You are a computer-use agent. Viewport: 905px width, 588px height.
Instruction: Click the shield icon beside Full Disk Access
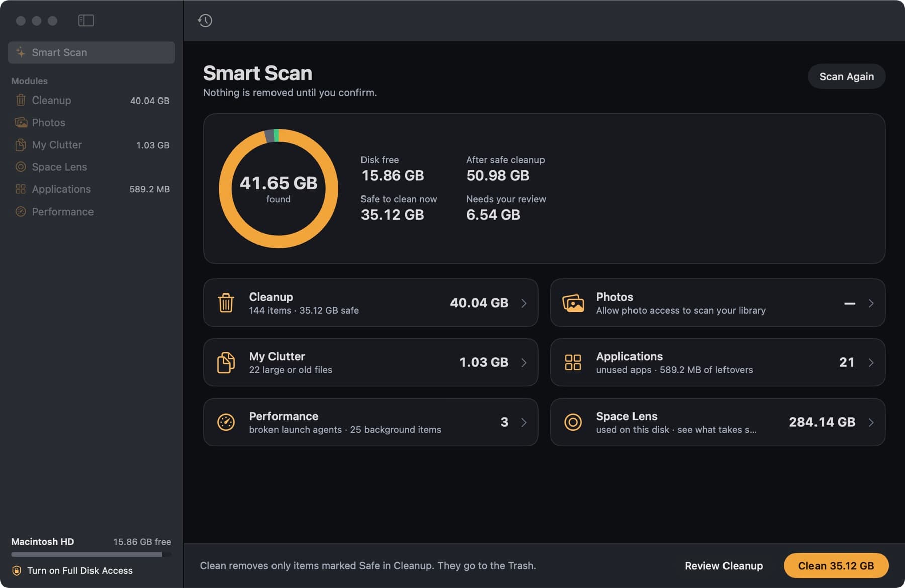(17, 571)
